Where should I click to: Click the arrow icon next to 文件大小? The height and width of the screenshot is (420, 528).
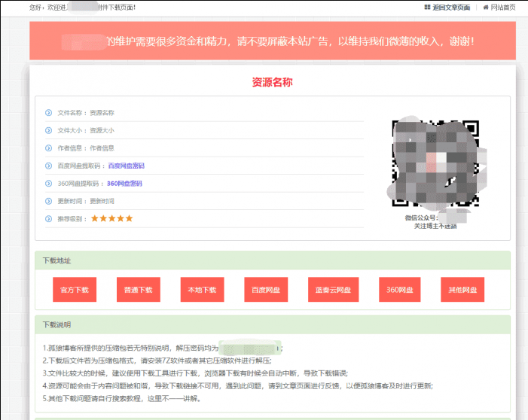point(48,130)
